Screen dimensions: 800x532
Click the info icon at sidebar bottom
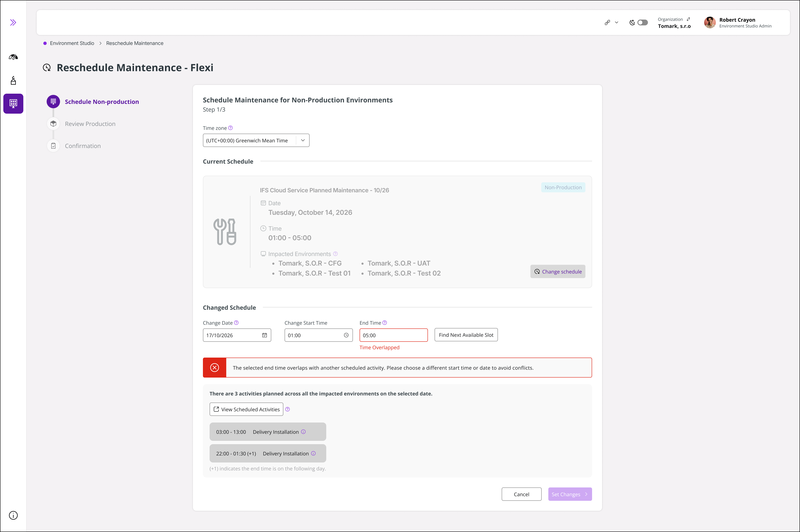[x=13, y=515]
